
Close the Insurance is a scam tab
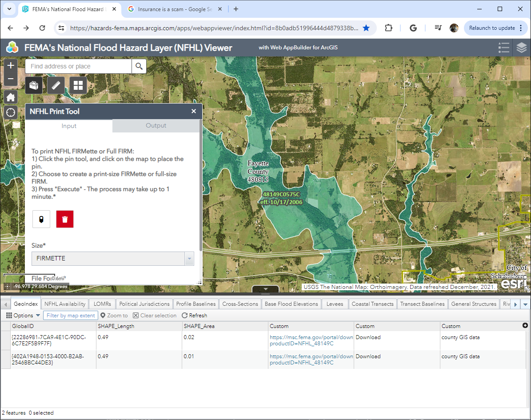pyautogui.click(x=220, y=9)
